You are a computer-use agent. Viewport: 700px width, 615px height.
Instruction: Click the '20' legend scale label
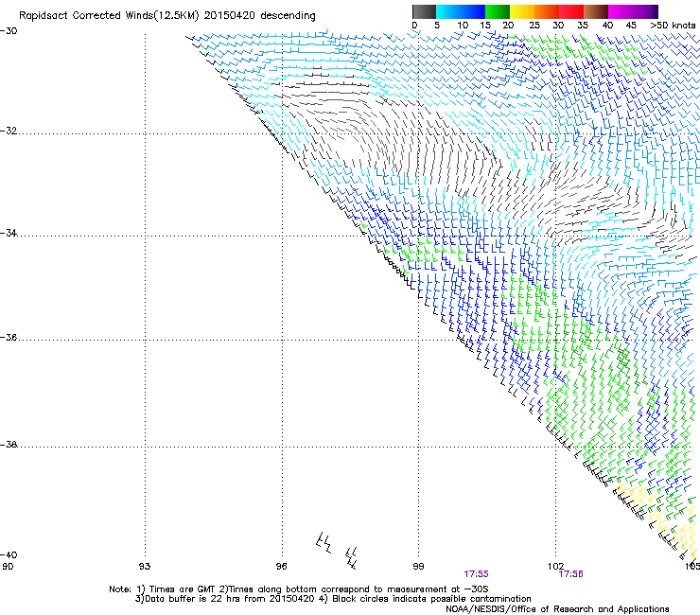pyautogui.click(x=508, y=26)
